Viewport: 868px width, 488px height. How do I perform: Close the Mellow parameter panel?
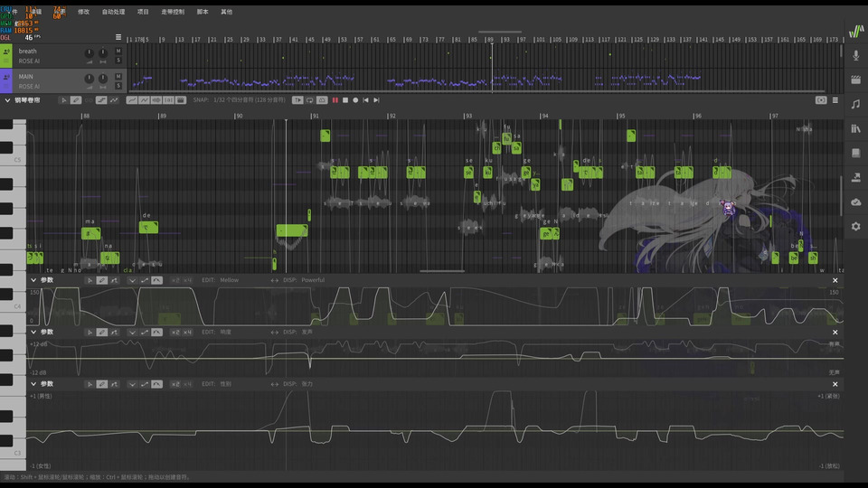coord(835,280)
